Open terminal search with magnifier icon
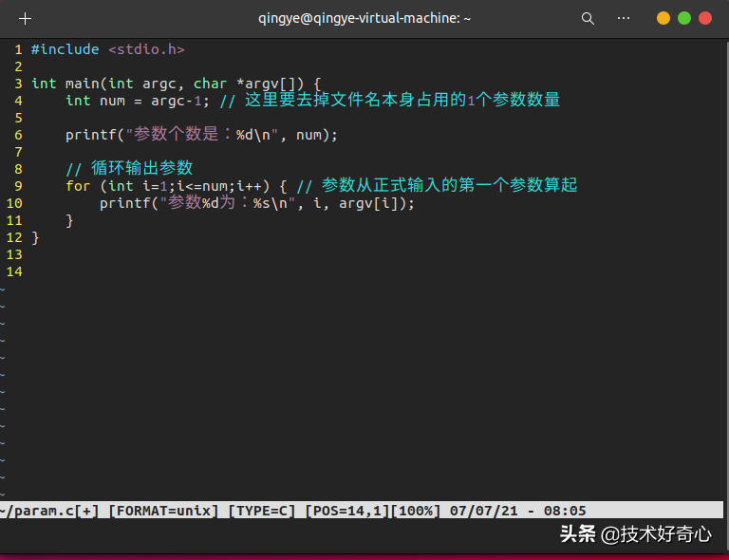 tap(588, 19)
